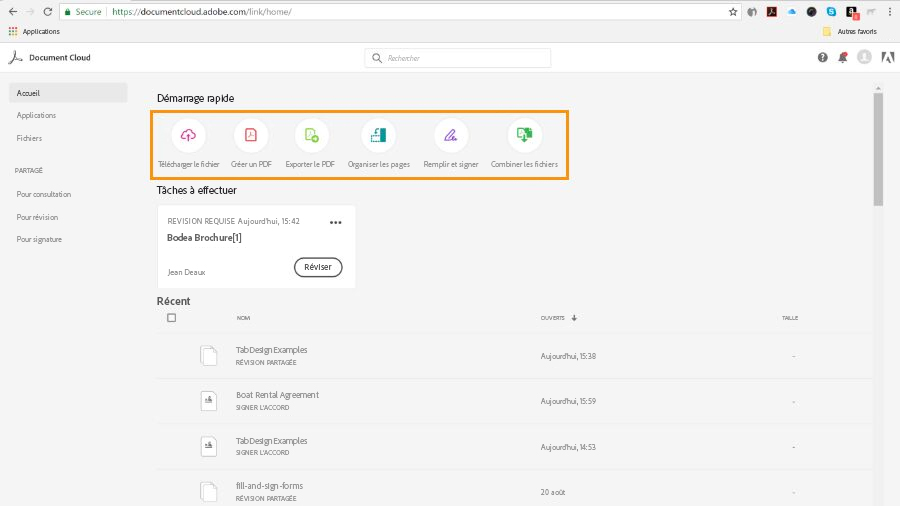Bookmark the page with the star icon
The width and height of the screenshot is (900, 506).
(733, 11)
